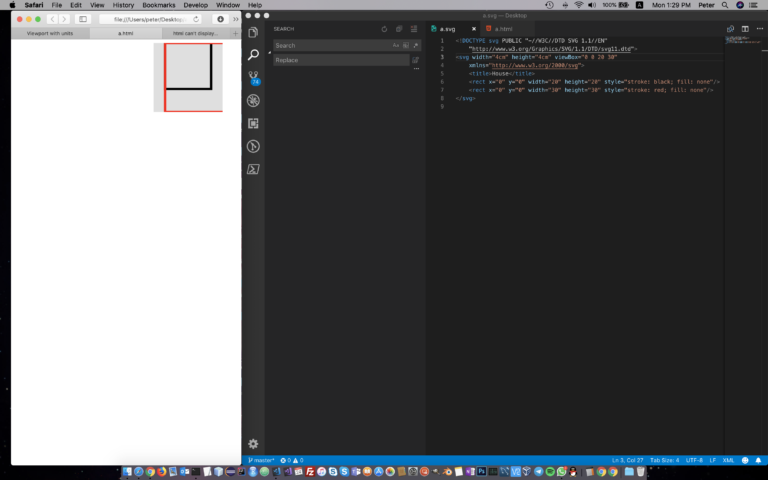
Task: Toggle Use Regular Expression option
Action: 416,46
